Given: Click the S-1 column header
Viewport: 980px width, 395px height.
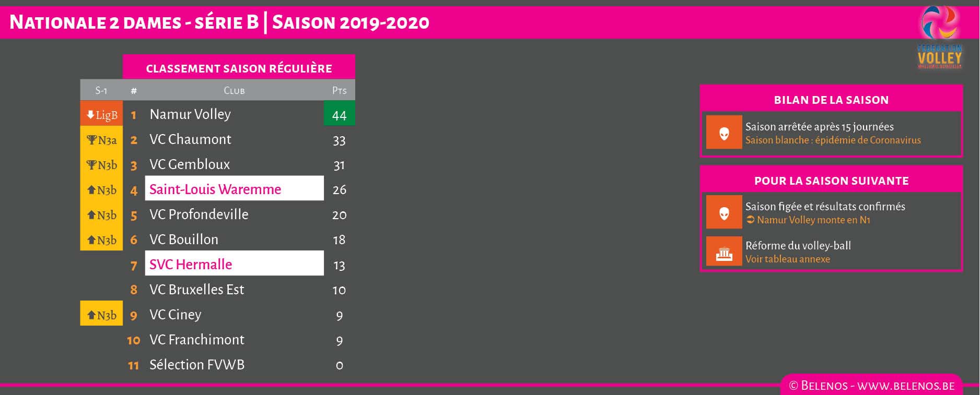Looking at the screenshot, I should pos(101,91).
